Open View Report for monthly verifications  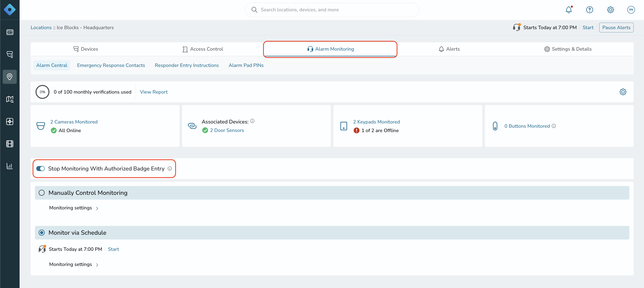154,92
